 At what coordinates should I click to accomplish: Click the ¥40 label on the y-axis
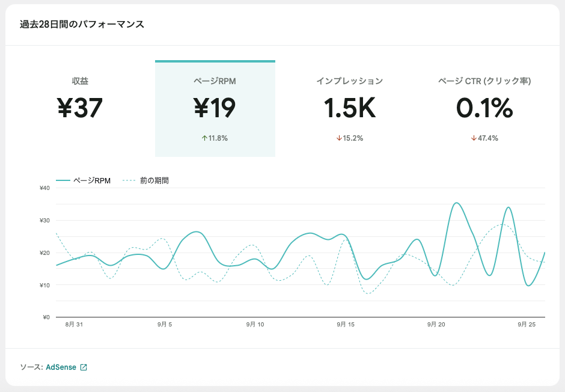[x=44, y=188]
